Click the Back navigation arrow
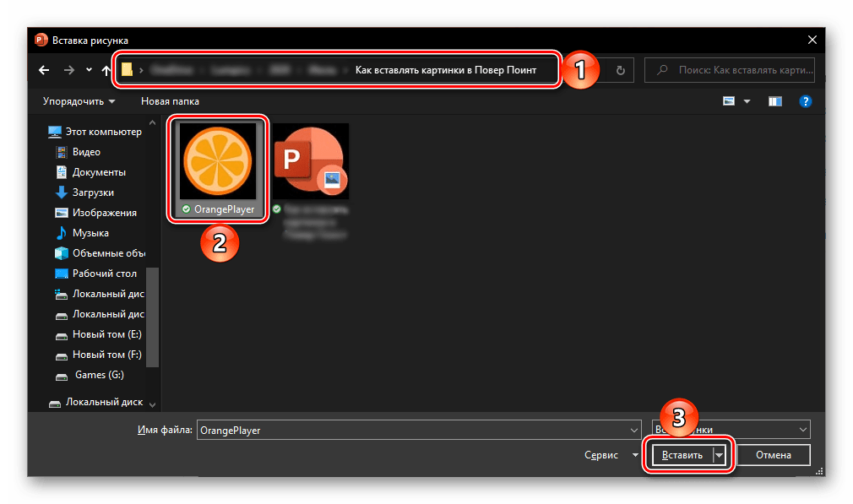This screenshot has height=504, width=853. click(44, 71)
